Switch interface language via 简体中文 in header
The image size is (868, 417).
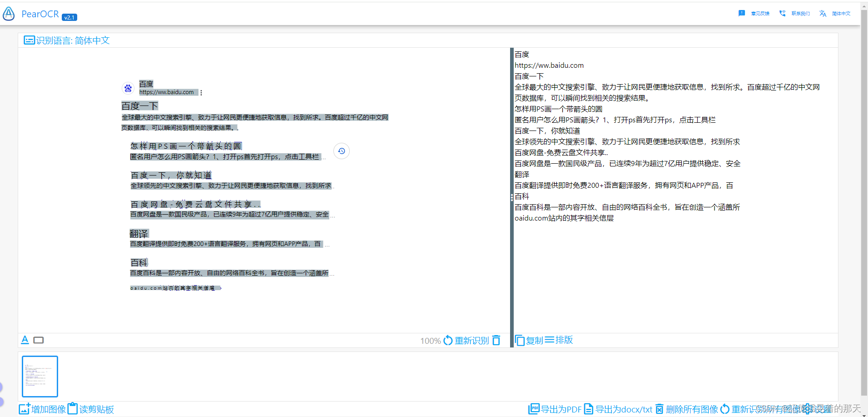835,14
